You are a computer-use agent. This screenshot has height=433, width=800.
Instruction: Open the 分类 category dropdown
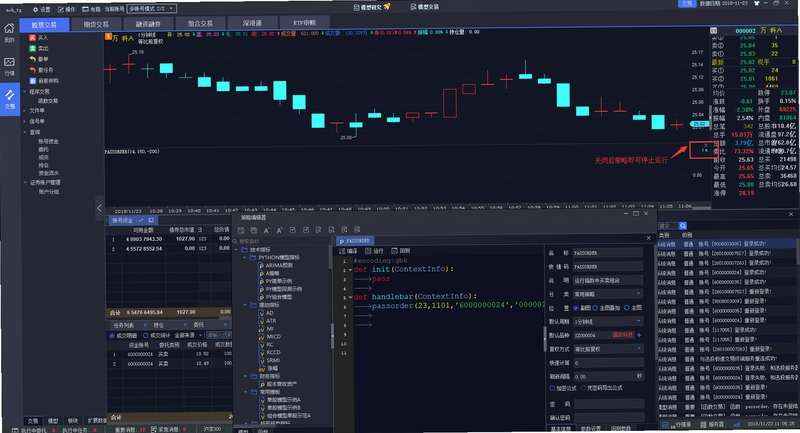[x=608, y=294]
